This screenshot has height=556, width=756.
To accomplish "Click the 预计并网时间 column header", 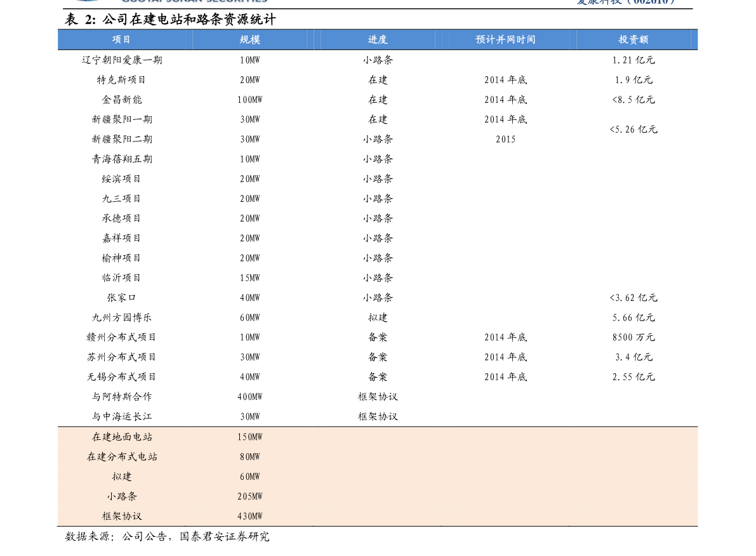I will [x=505, y=39].
